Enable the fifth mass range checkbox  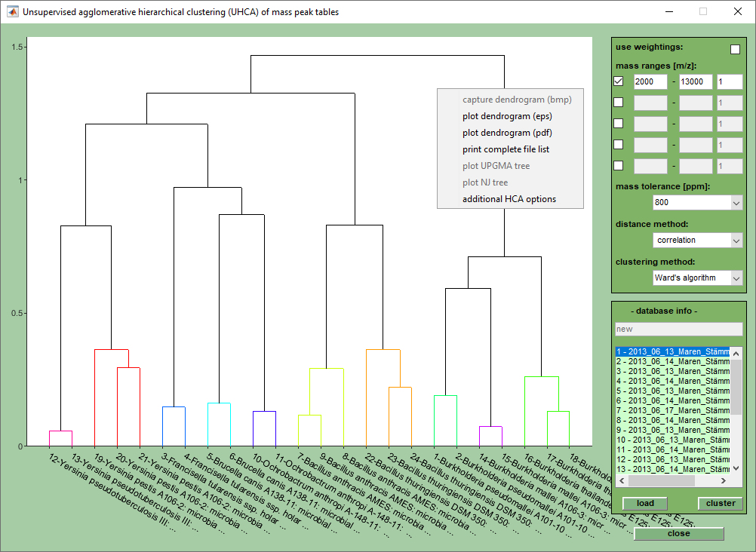click(x=619, y=166)
